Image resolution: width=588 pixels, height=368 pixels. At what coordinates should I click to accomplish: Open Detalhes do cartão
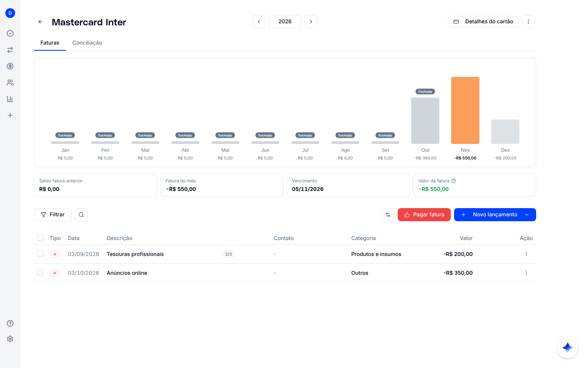coord(483,22)
